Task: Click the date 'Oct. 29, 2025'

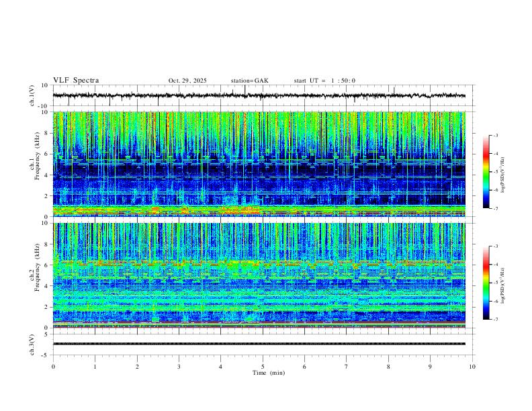Action: (187, 81)
